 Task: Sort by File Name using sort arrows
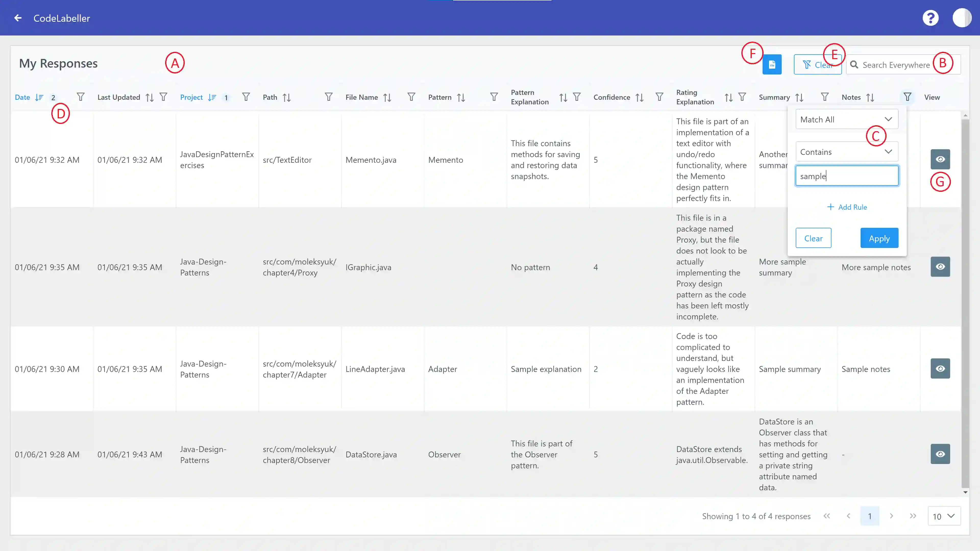click(387, 97)
